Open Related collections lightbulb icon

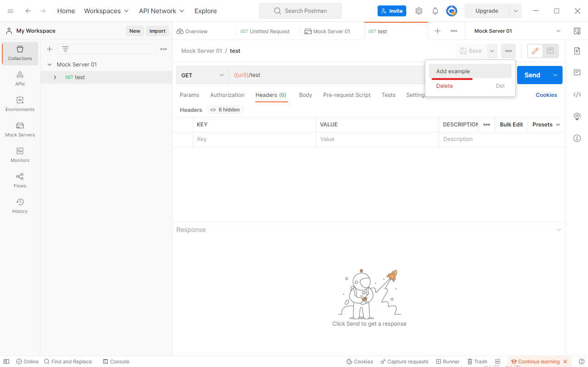(x=577, y=116)
